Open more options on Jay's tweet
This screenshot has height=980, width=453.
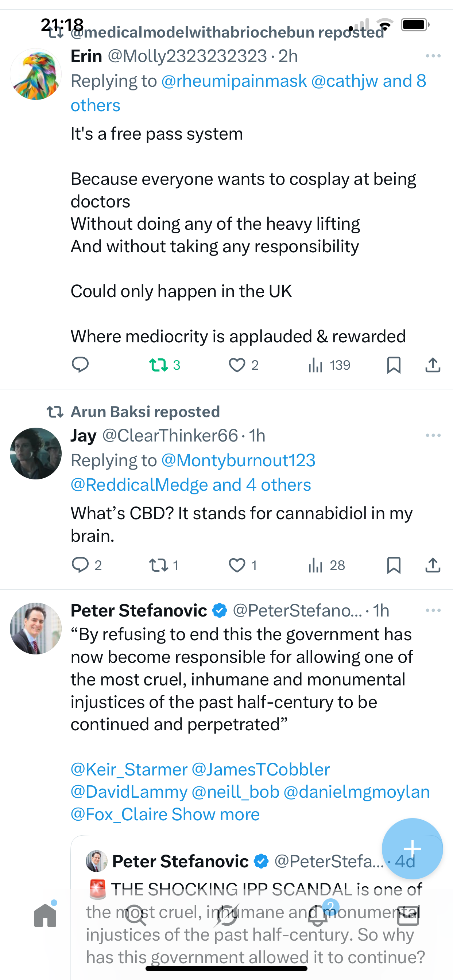pos(433,435)
